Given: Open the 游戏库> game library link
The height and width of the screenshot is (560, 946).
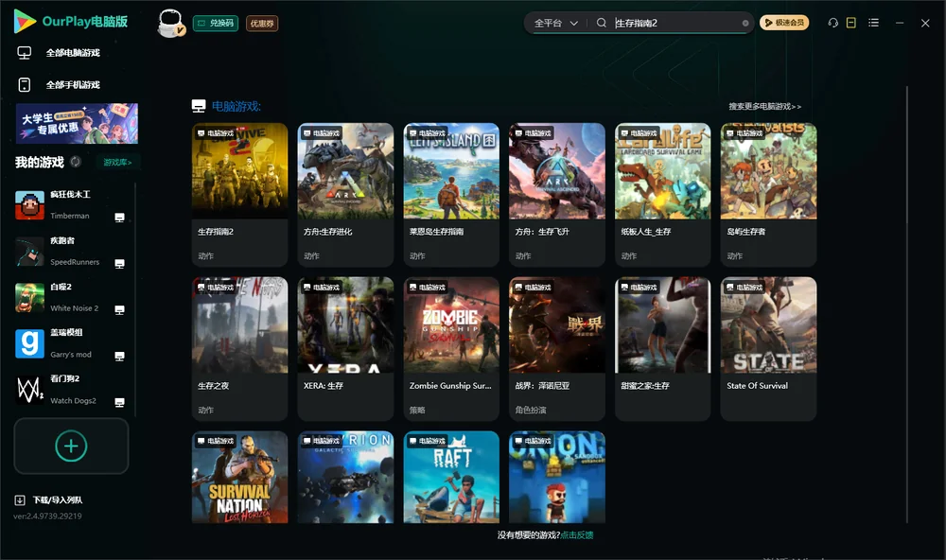Looking at the screenshot, I should (117, 162).
